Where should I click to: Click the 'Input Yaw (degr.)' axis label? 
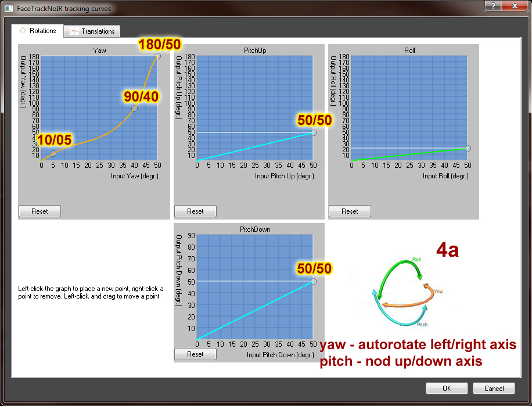[135, 176]
